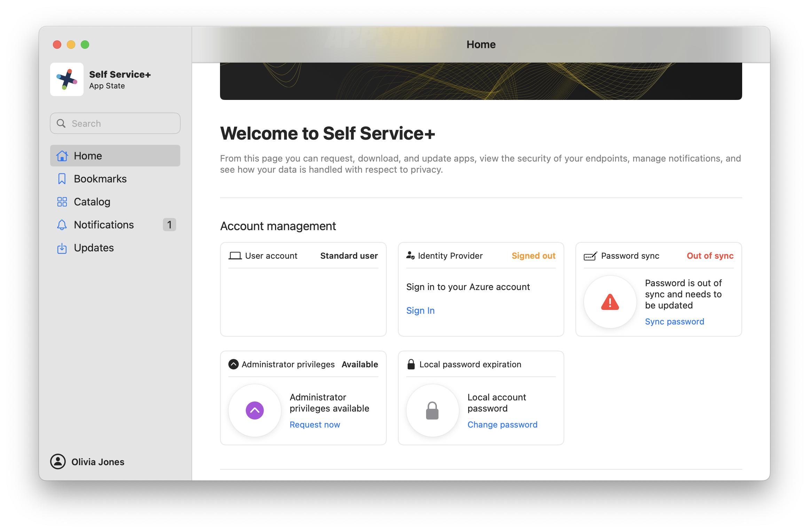Image resolution: width=809 pixels, height=532 pixels.
Task: Click the Notifications count badge
Action: [x=170, y=225]
